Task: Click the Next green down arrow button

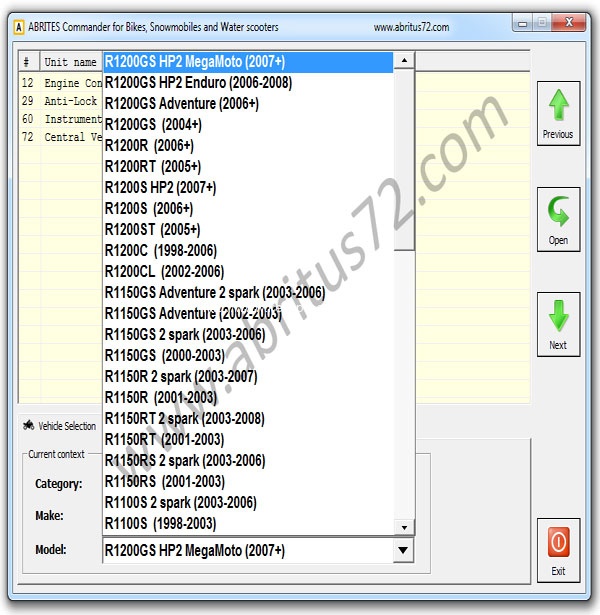Action: click(x=558, y=324)
